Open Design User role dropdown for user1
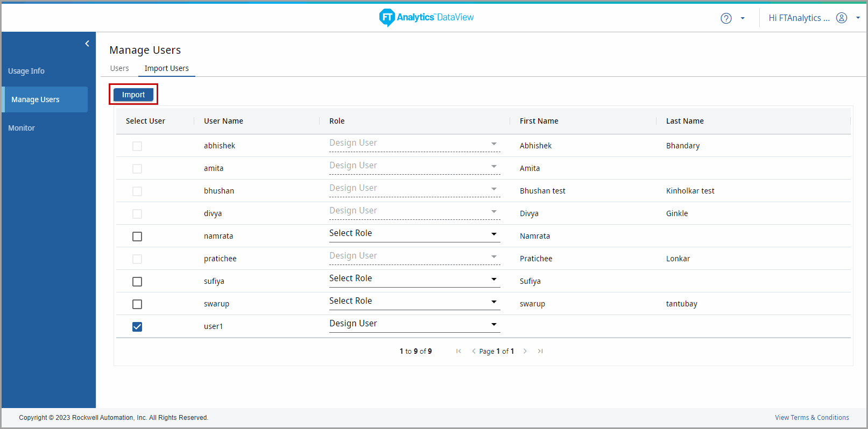868x429 pixels. pyautogui.click(x=415, y=324)
